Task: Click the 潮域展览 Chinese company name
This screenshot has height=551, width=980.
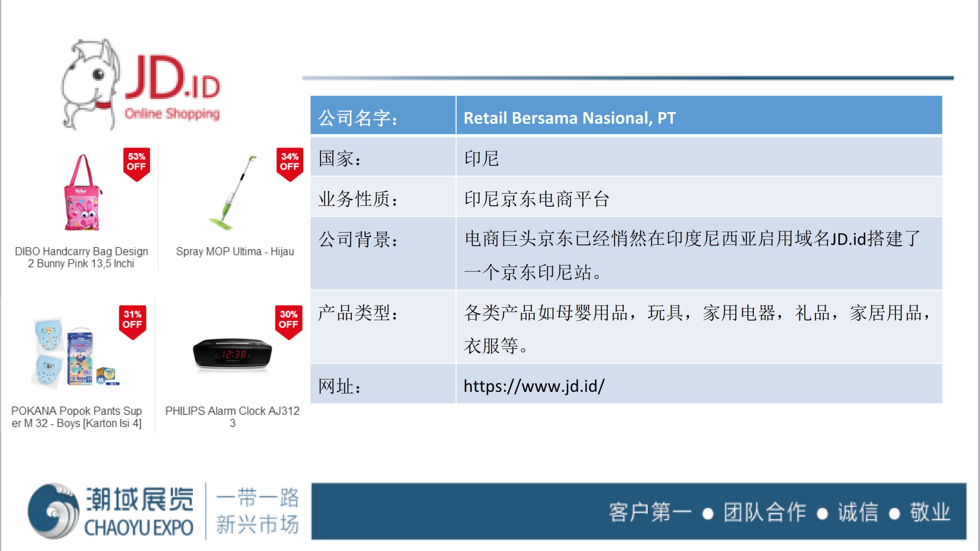Action: click(x=140, y=499)
